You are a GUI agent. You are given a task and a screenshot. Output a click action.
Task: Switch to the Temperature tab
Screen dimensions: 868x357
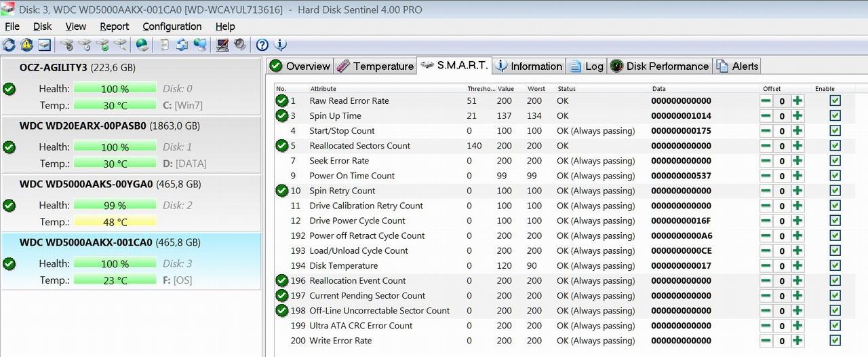pos(375,66)
